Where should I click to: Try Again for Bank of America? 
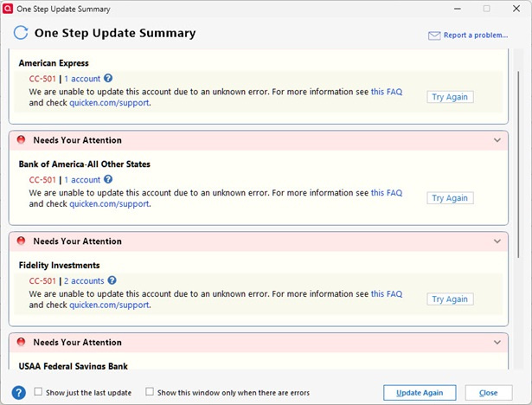[450, 198]
